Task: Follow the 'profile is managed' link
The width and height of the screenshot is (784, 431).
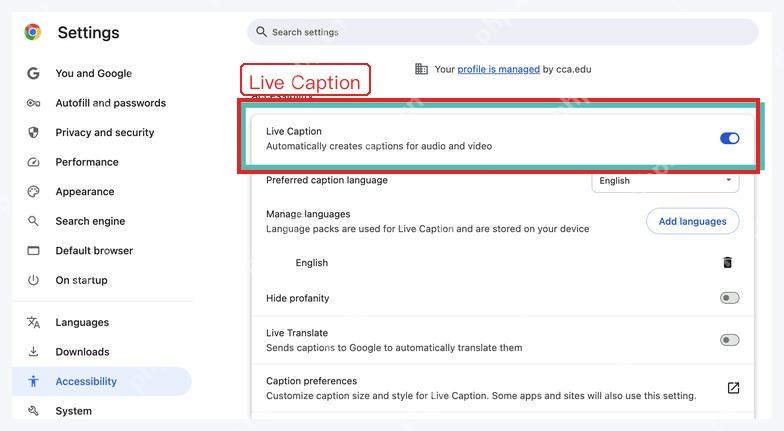Action: tap(498, 69)
